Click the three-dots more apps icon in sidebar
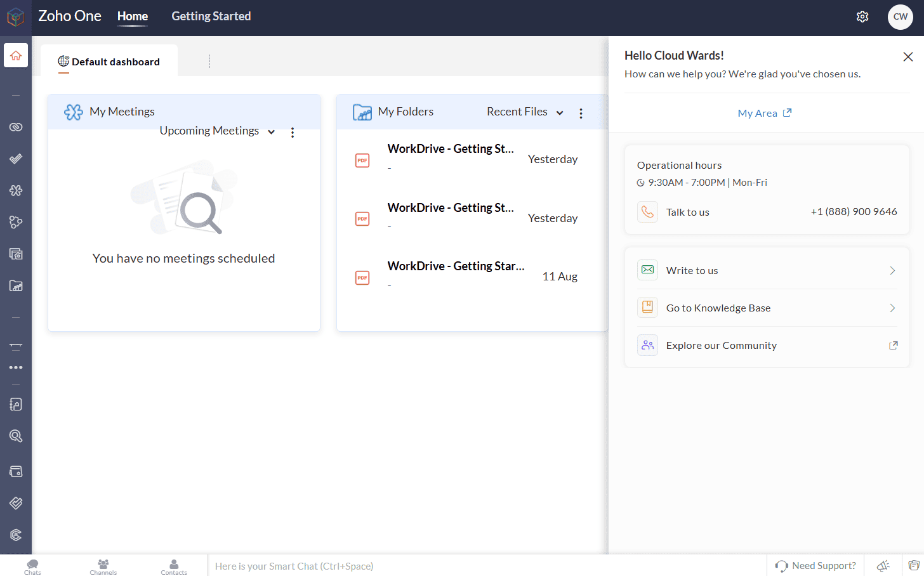Viewport: 924px width, 576px height. tap(16, 367)
